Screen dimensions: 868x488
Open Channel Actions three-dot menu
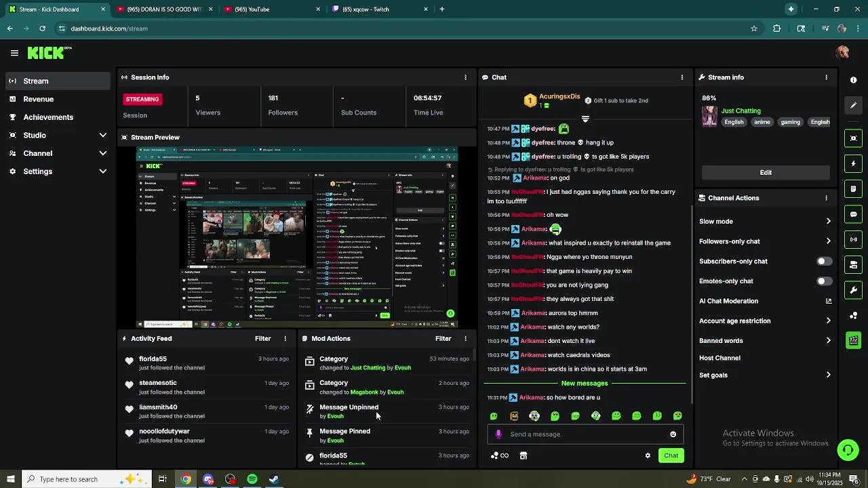[x=826, y=198]
